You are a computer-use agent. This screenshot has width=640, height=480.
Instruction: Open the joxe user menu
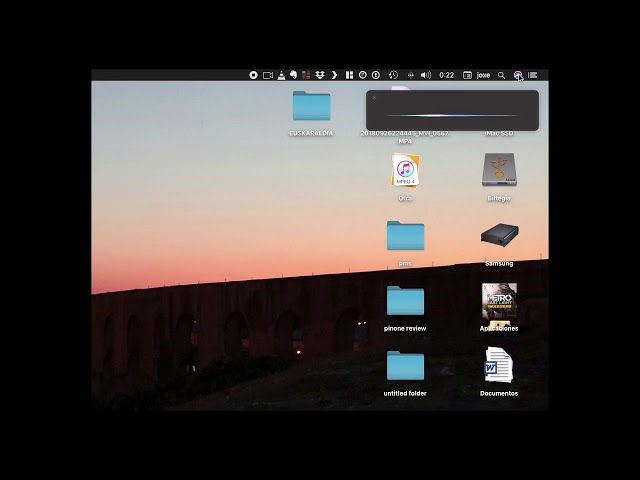[x=483, y=75]
